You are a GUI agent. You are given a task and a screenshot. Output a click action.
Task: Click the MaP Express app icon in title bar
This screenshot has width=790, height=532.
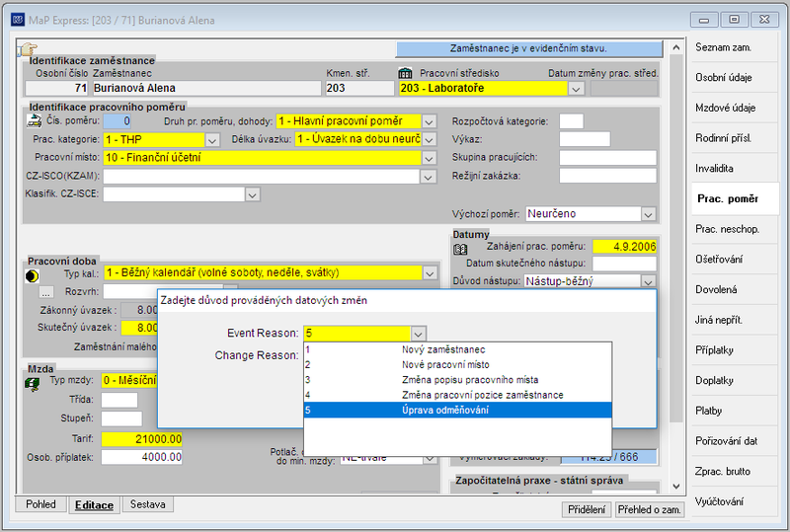click(18, 20)
